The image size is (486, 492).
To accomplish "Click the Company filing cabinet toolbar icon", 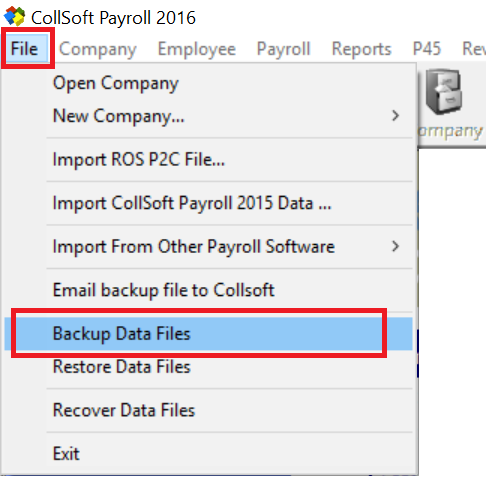I will point(444,91).
